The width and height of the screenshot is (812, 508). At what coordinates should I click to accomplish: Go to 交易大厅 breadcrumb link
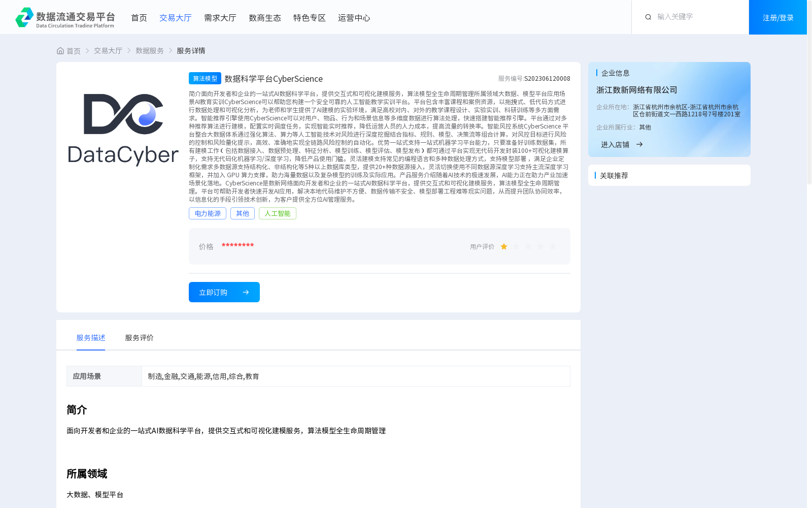click(x=108, y=51)
